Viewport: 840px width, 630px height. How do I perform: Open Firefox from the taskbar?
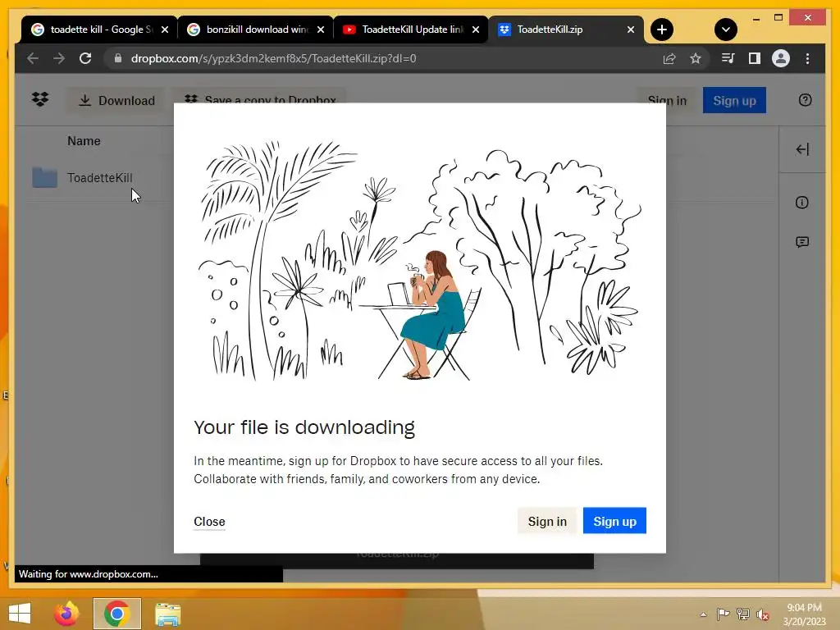tap(66, 614)
